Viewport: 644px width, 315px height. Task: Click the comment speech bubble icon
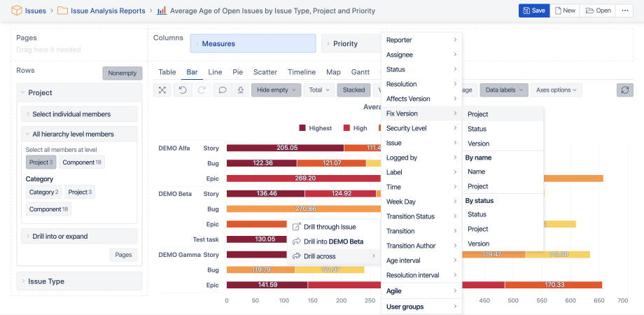223,90
